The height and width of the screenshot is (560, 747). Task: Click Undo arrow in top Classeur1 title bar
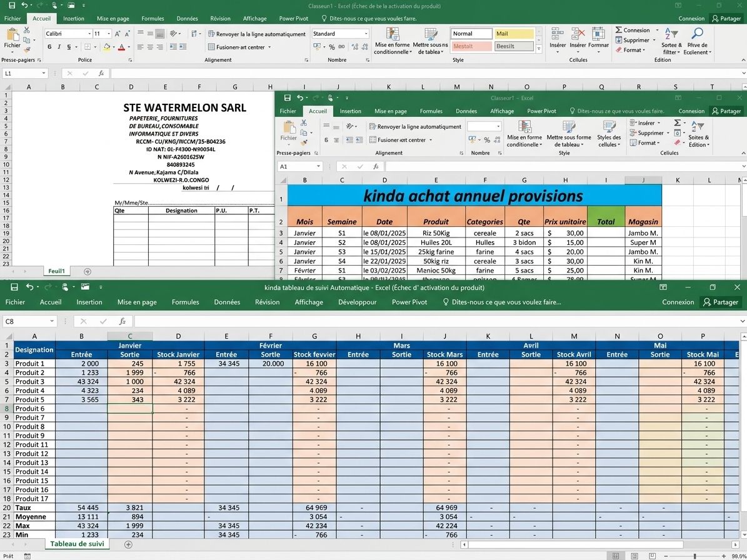[25, 6]
